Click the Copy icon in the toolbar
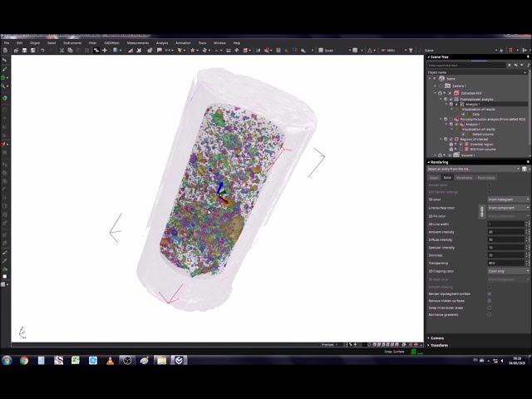 pos(70,50)
